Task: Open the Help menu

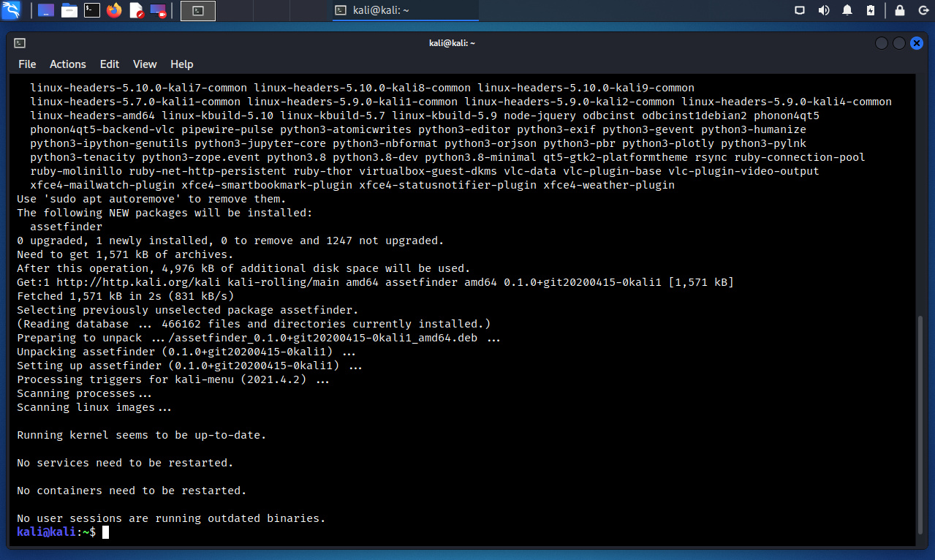Action: 182,64
